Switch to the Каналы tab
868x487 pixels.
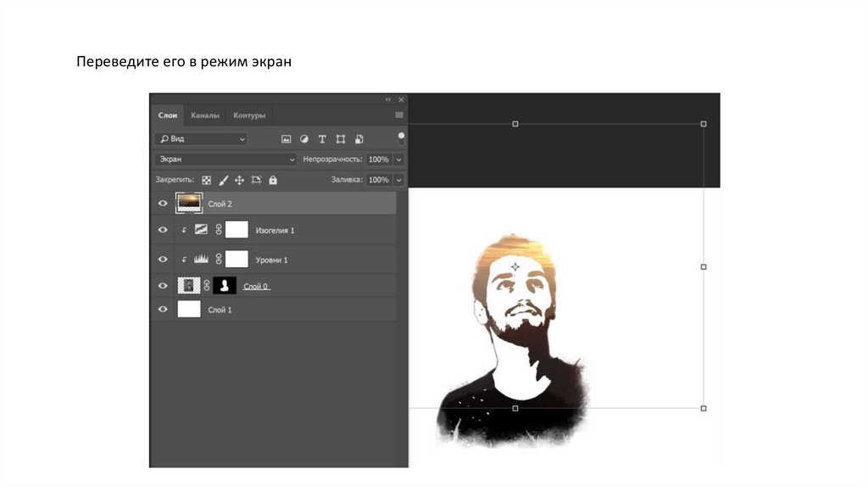[x=205, y=115]
